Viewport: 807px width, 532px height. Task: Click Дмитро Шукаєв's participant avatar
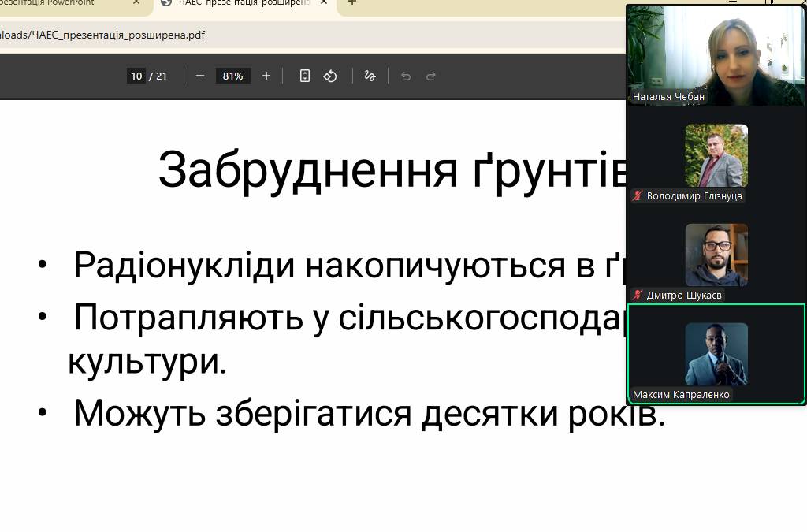coord(716,254)
